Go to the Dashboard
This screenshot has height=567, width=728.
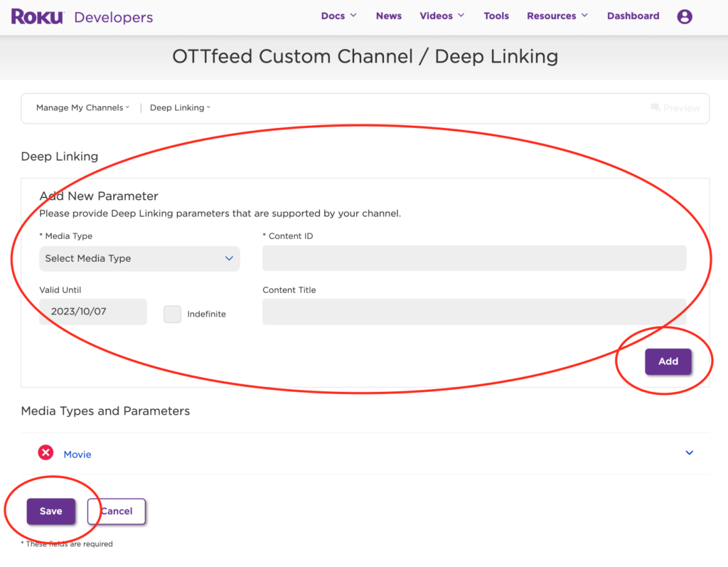(x=633, y=16)
